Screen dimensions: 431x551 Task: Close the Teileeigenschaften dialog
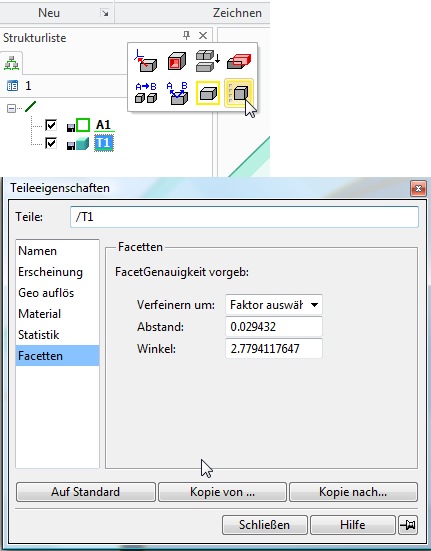point(418,189)
